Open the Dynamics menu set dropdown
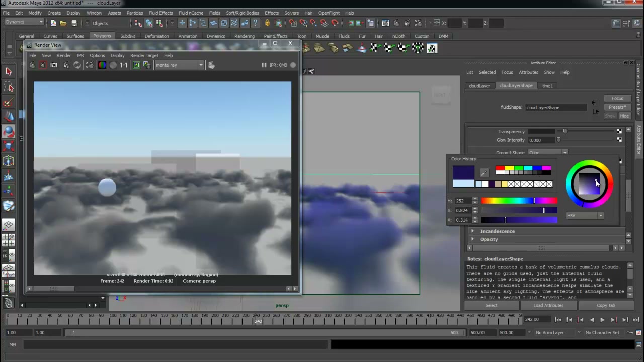This screenshot has height=362, width=644. [25, 22]
